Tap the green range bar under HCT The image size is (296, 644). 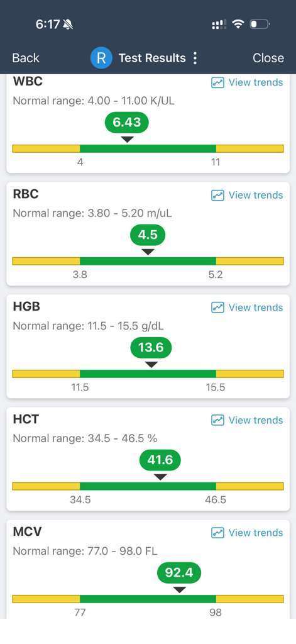point(148,486)
